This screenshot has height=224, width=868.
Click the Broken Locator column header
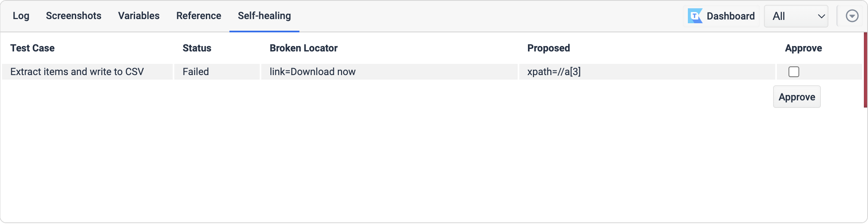click(304, 48)
